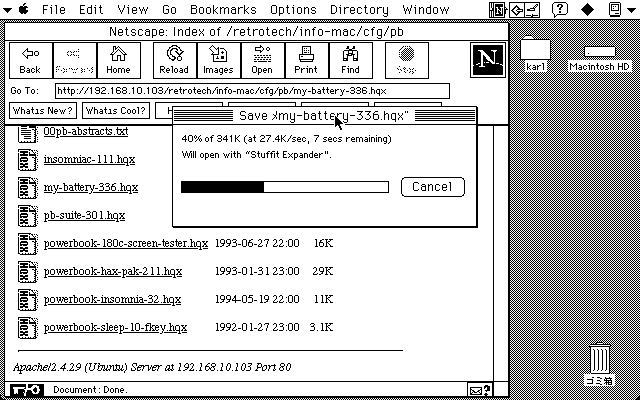Open the insomniac-111.hqx link

coord(89,159)
